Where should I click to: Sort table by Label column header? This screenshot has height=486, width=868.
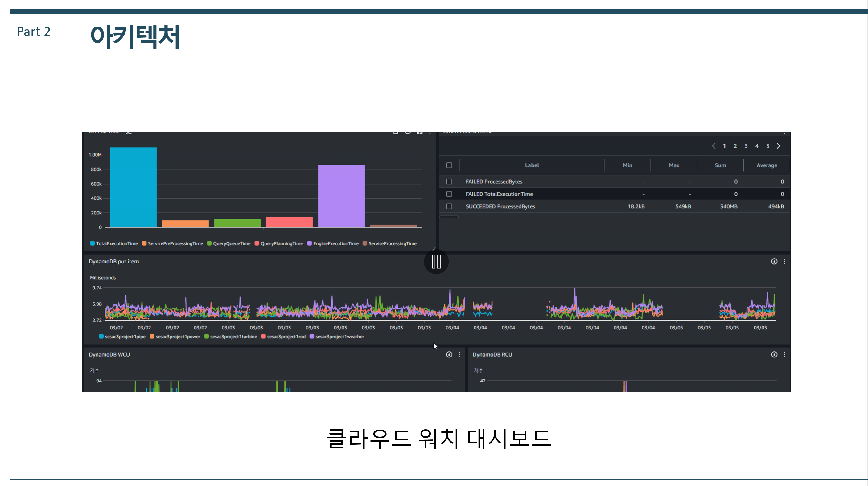pyautogui.click(x=532, y=165)
